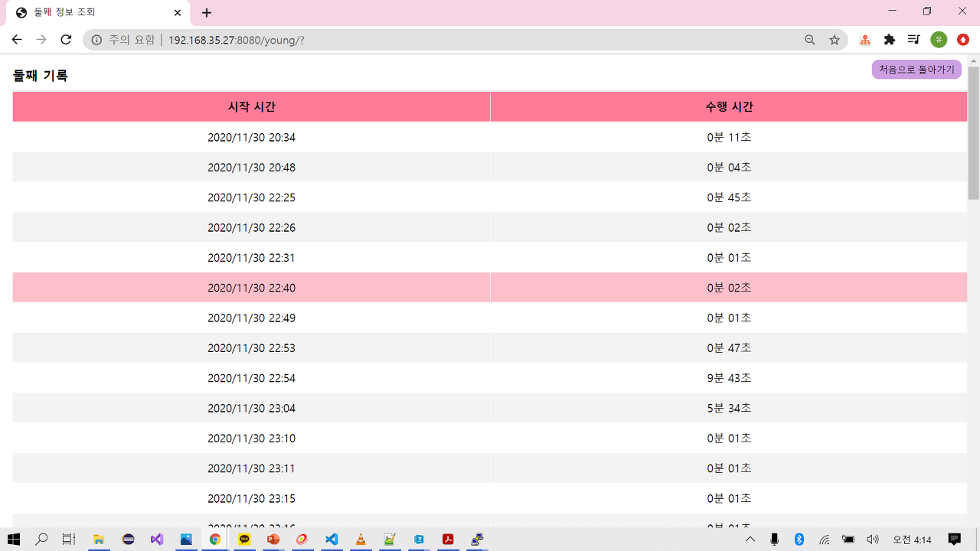Screen dimensions: 980x551
Task: Select the 둘째 정보 조회 tab
Action: (x=92, y=13)
